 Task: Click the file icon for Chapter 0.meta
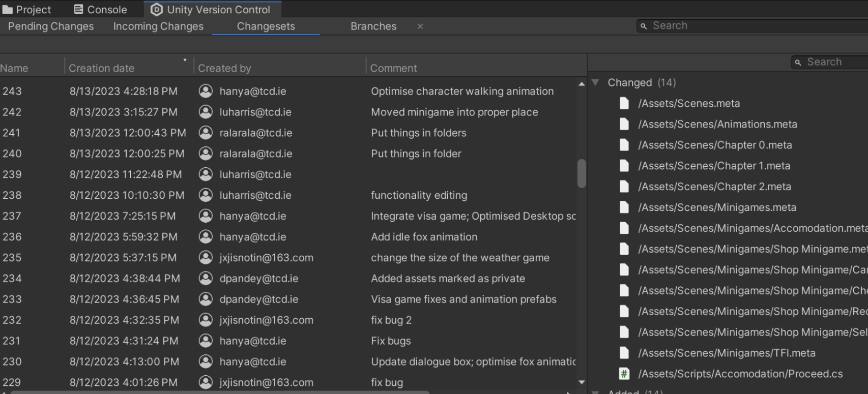(x=624, y=145)
